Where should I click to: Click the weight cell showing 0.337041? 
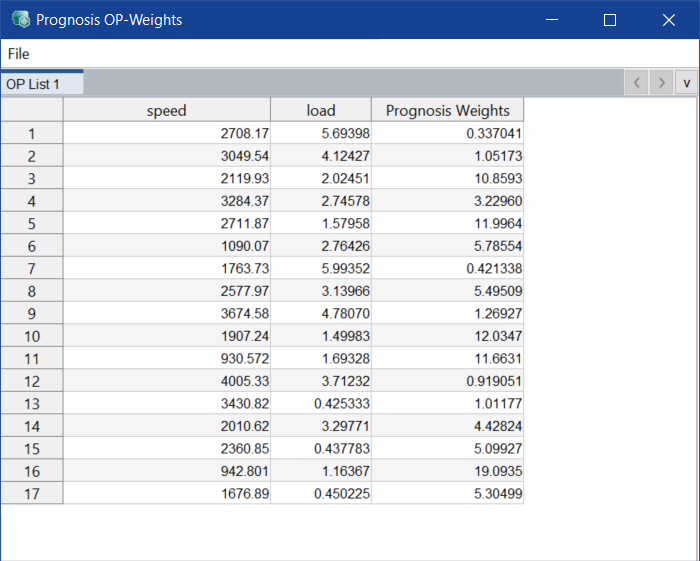[x=447, y=133]
